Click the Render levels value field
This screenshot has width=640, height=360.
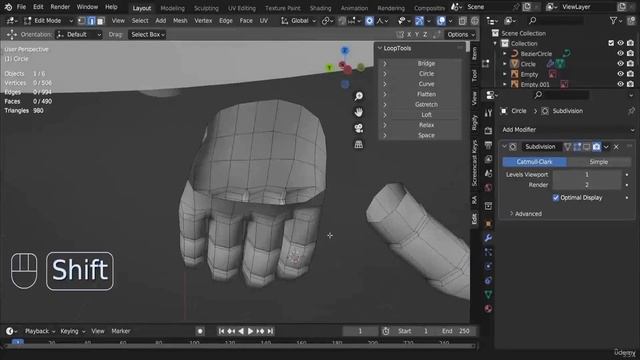click(x=587, y=185)
